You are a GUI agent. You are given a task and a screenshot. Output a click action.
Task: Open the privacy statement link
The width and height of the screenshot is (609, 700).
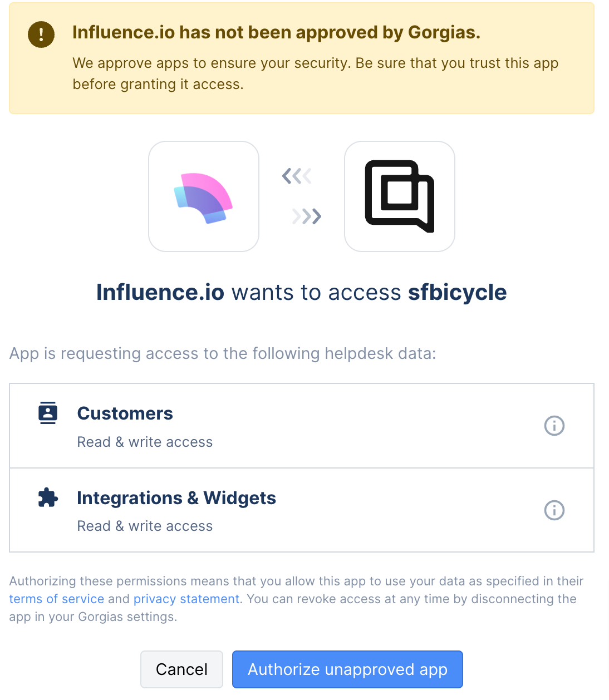coord(186,599)
